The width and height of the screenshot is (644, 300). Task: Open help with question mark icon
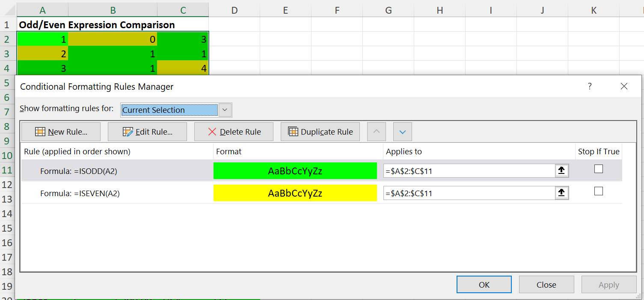click(x=590, y=86)
